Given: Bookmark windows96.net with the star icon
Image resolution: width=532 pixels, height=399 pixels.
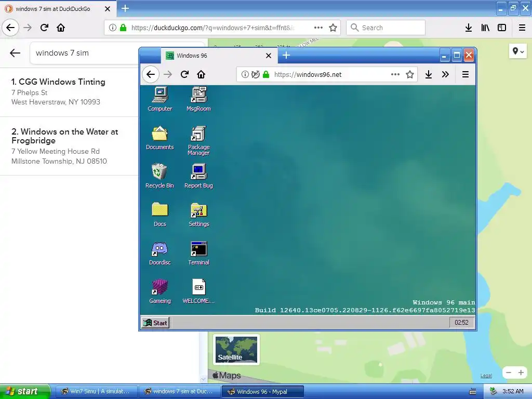Looking at the screenshot, I should (x=410, y=74).
